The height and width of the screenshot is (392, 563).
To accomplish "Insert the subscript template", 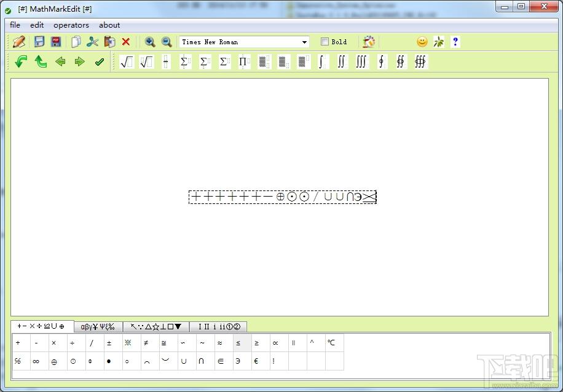I will 283,61.
